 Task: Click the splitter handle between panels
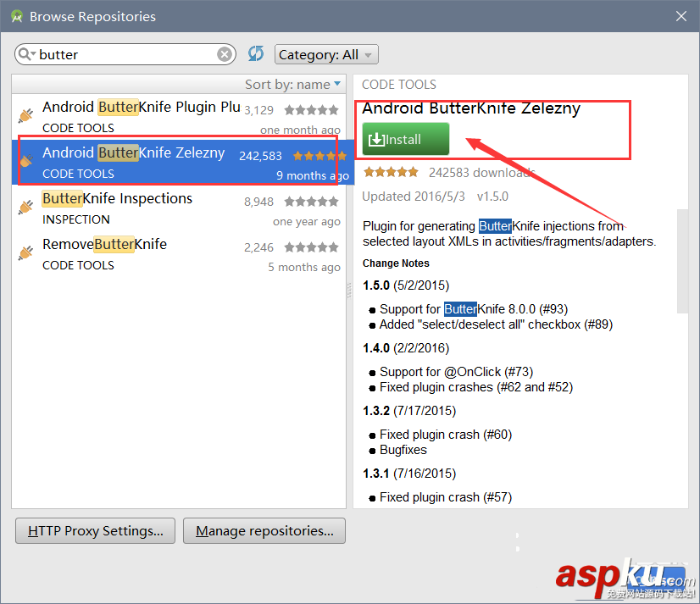[349, 291]
